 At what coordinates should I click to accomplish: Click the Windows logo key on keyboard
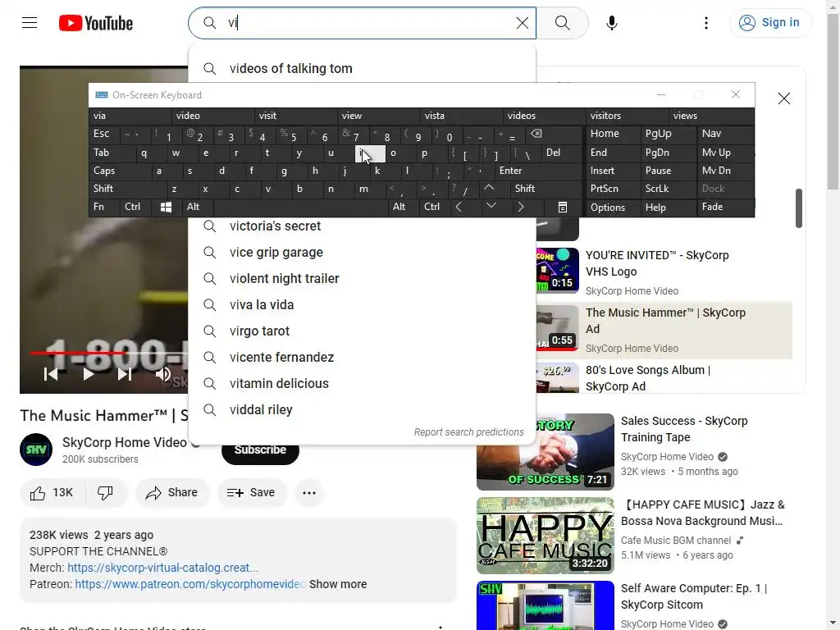166,208
